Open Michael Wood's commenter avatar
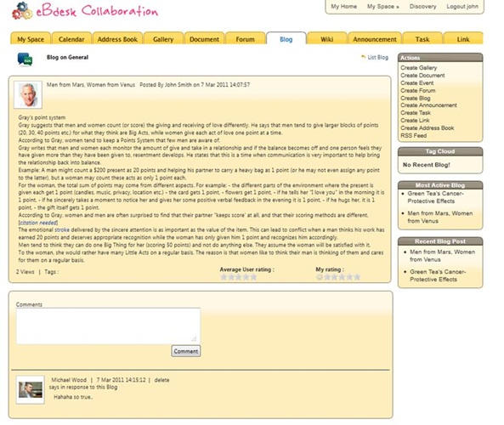The image size is (504, 425). coord(31,389)
